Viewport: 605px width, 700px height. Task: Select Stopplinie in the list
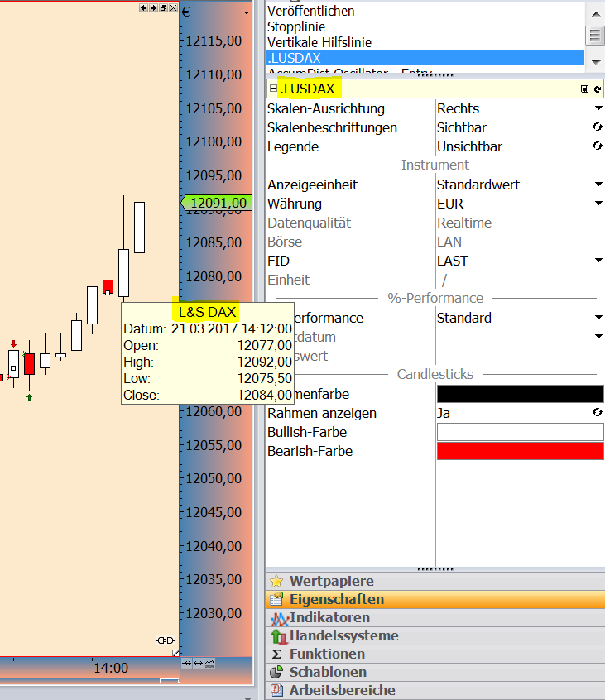[x=296, y=26]
